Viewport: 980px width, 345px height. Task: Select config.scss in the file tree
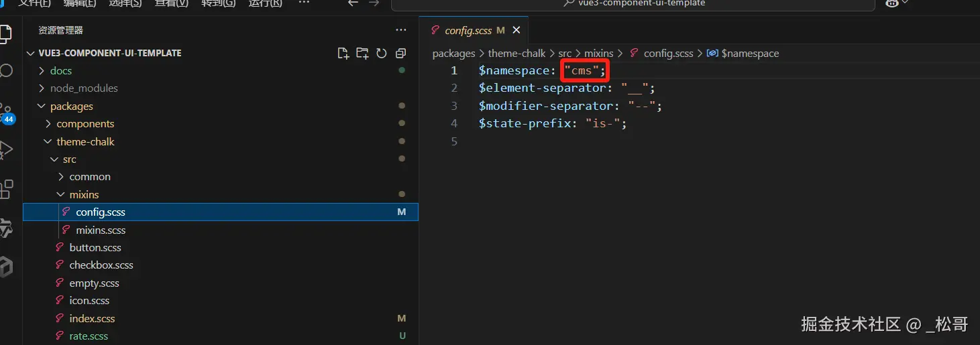pyautogui.click(x=221, y=212)
